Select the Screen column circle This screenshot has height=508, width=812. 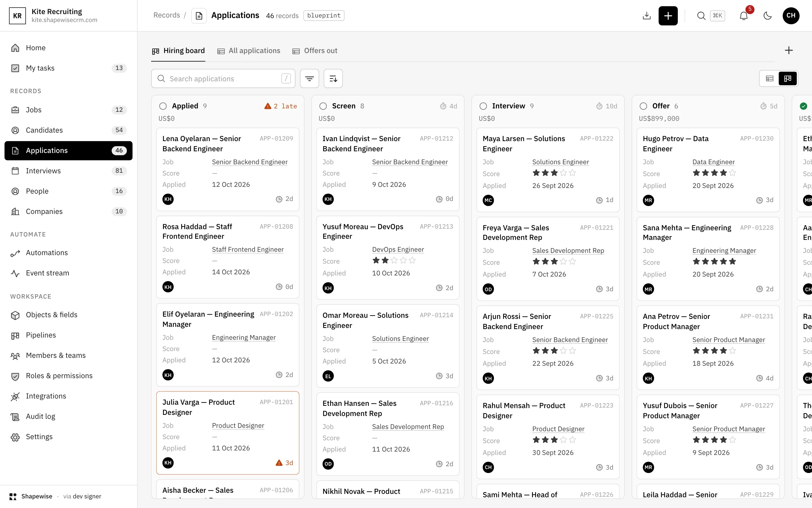pos(323,106)
